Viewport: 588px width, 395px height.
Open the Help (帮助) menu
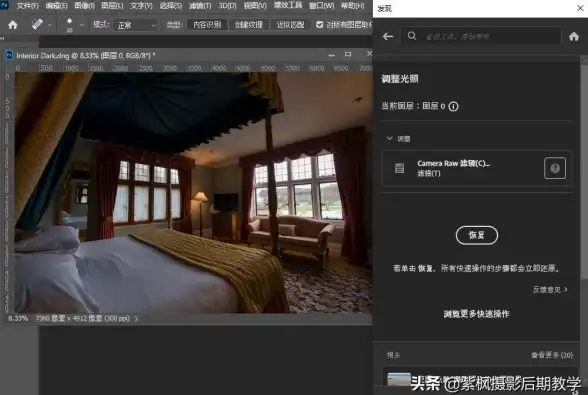(x=352, y=6)
